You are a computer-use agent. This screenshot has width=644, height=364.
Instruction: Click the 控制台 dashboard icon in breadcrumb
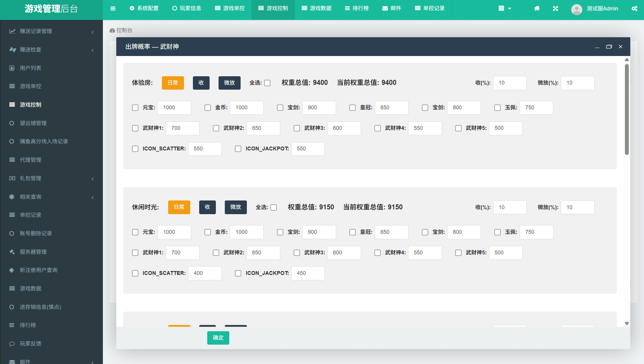coord(112,30)
